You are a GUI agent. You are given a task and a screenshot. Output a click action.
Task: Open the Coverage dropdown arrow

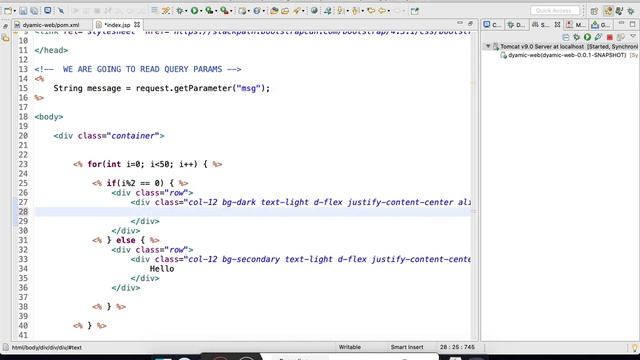pyautogui.click(x=216, y=11)
